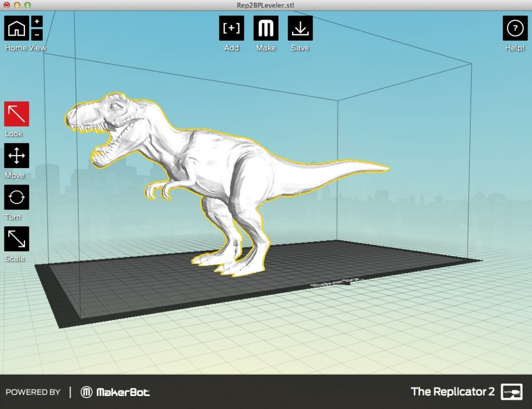
Task: Minimize the window with yellow button
Action: (x=17, y=5)
